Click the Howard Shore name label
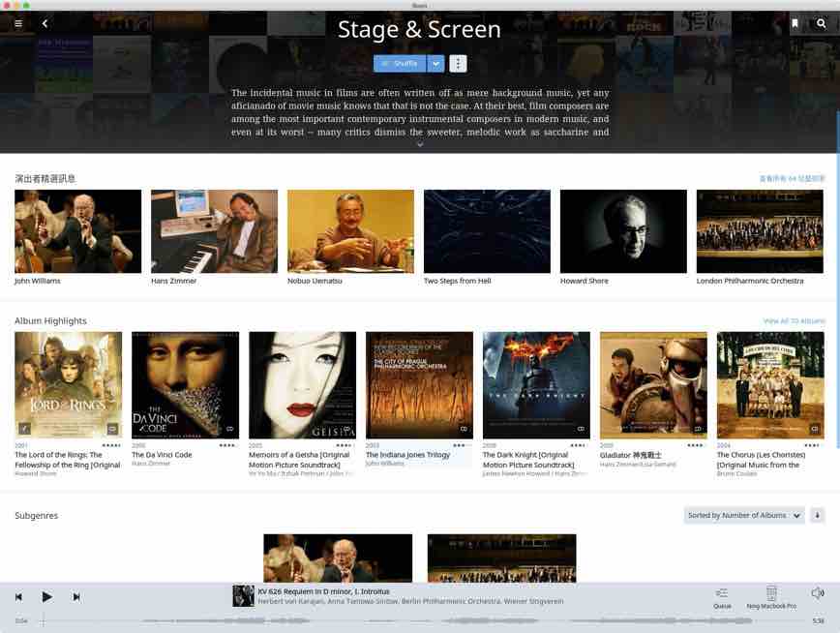Viewport: 840px width, 633px height. click(x=585, y=281)
